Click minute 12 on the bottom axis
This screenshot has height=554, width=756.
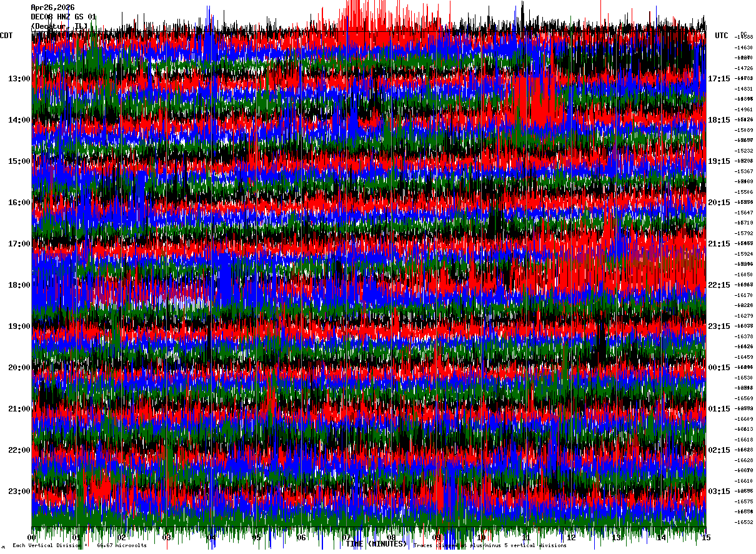[x=572, y=538]
